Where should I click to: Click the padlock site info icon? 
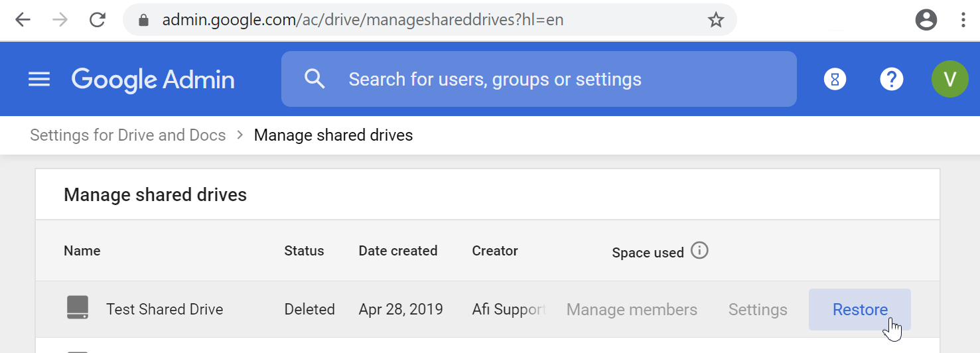click(x=143, y=20)
